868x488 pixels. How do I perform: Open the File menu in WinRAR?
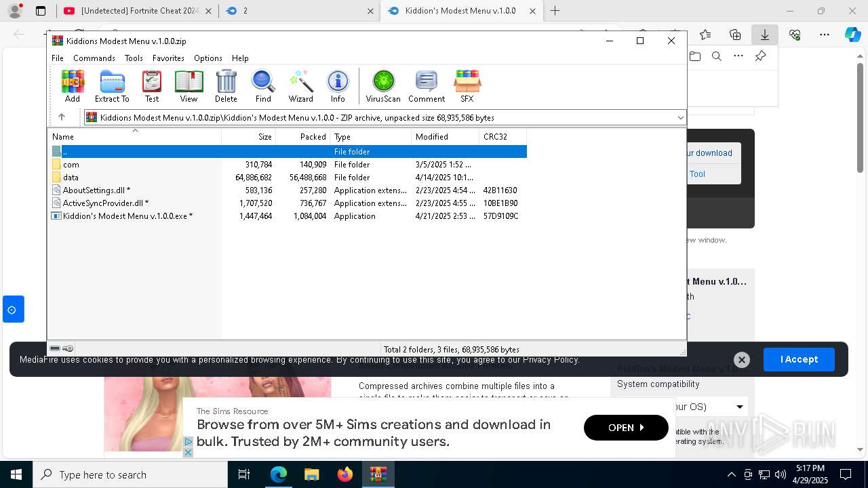point(58,58)
